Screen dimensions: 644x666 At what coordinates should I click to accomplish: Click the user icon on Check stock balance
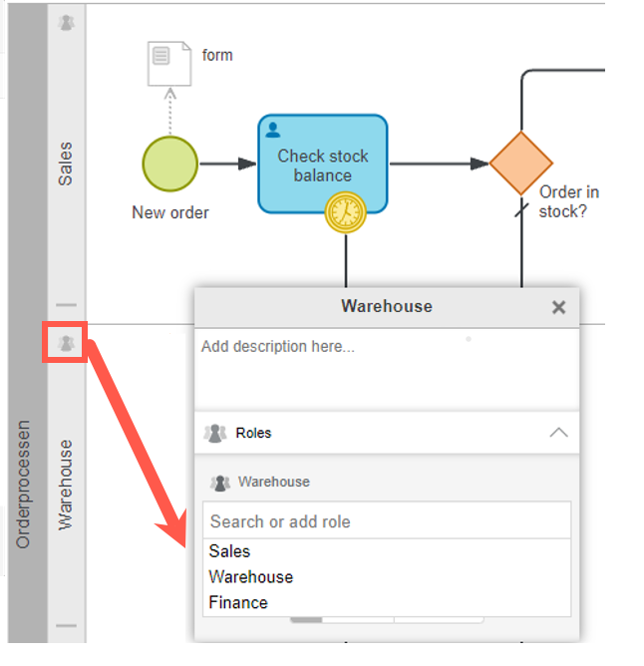[x=273, y=130]
